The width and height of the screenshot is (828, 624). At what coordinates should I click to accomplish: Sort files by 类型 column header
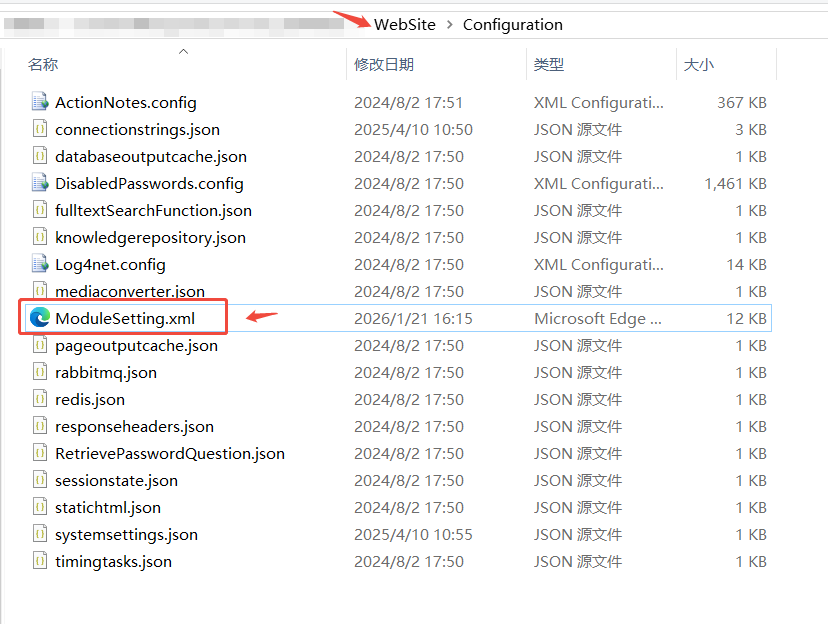coord(549,64)
